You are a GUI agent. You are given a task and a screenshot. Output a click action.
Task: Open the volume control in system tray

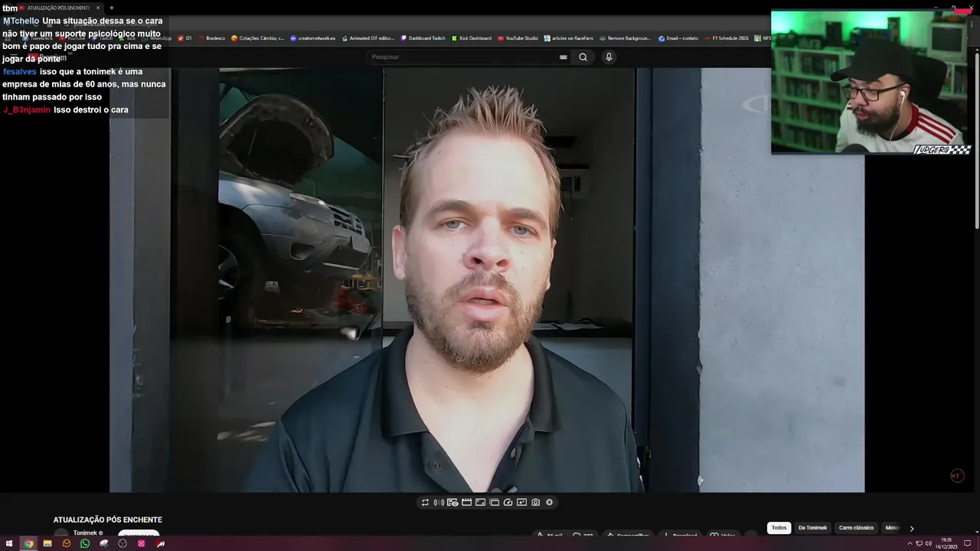pos(928,543)
